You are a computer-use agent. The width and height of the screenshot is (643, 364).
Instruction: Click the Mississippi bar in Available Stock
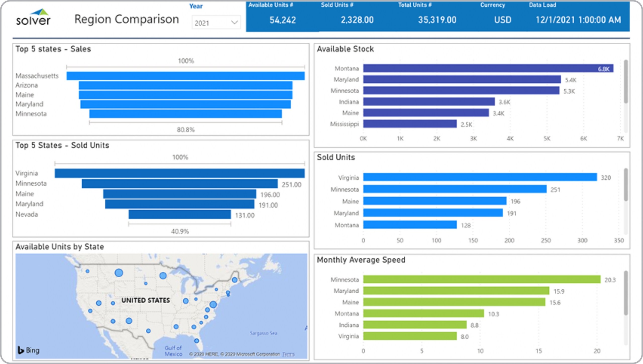click(x=410, y=124)
